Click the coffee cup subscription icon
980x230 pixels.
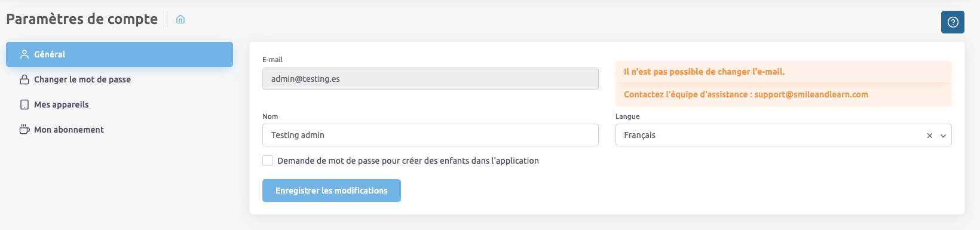tap(24, 130)
